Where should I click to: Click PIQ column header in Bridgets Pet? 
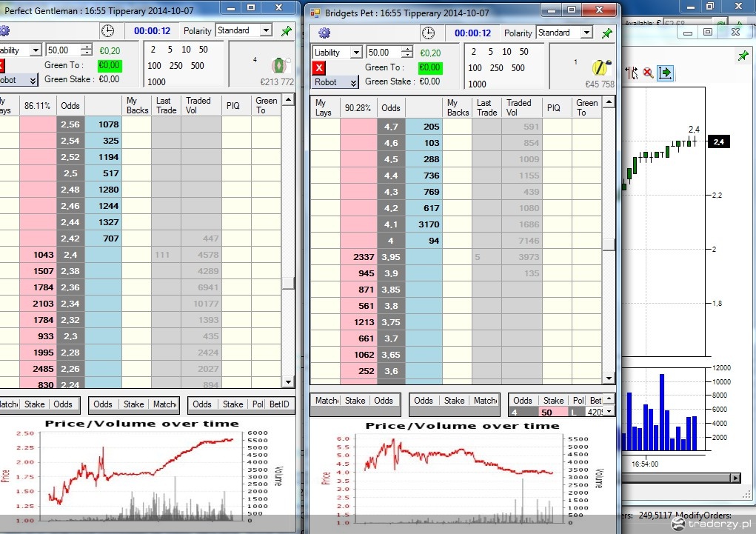[x=556, y=107]
